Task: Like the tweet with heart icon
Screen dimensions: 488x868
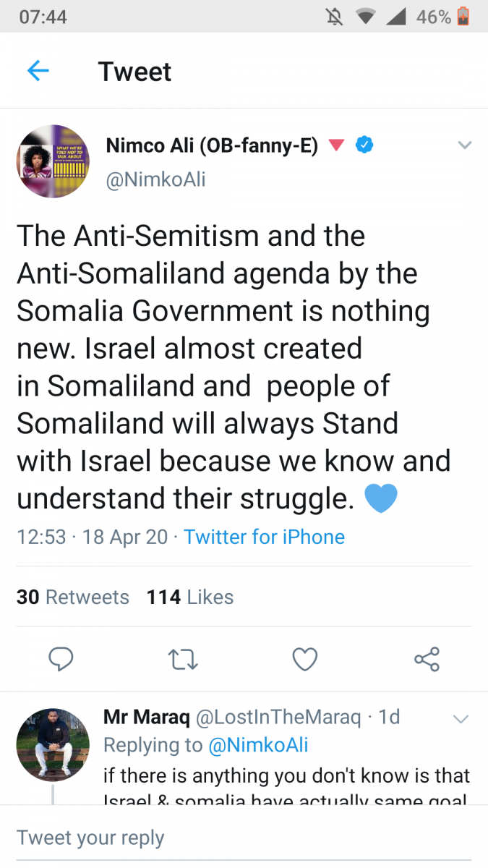Action: (x=305, y=659)
